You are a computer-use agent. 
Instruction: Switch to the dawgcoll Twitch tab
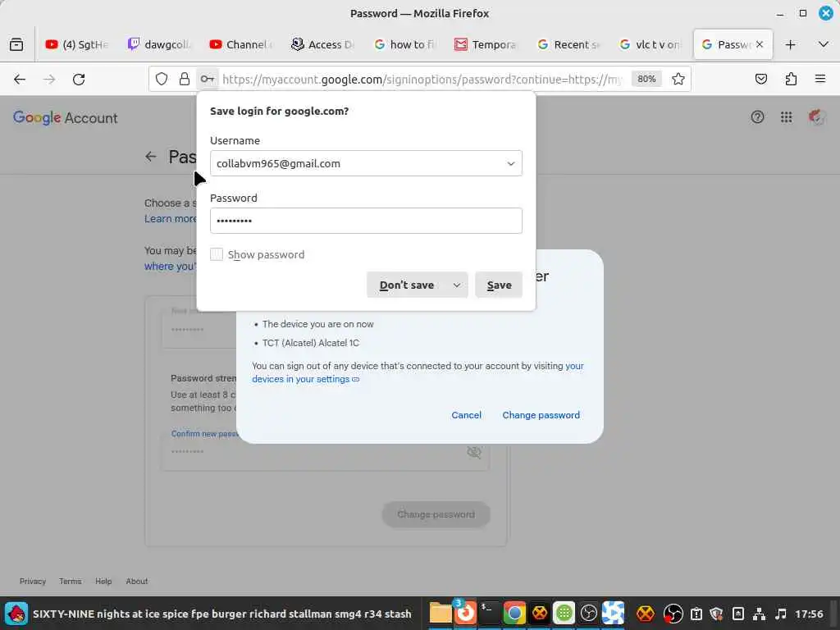[x=159, y=44]
